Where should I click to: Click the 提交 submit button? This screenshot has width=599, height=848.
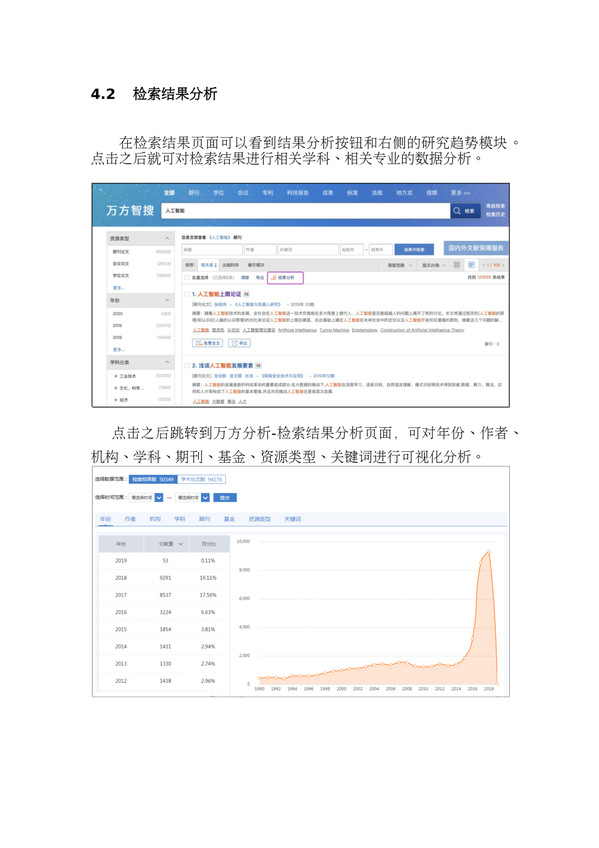coord(225,498)
